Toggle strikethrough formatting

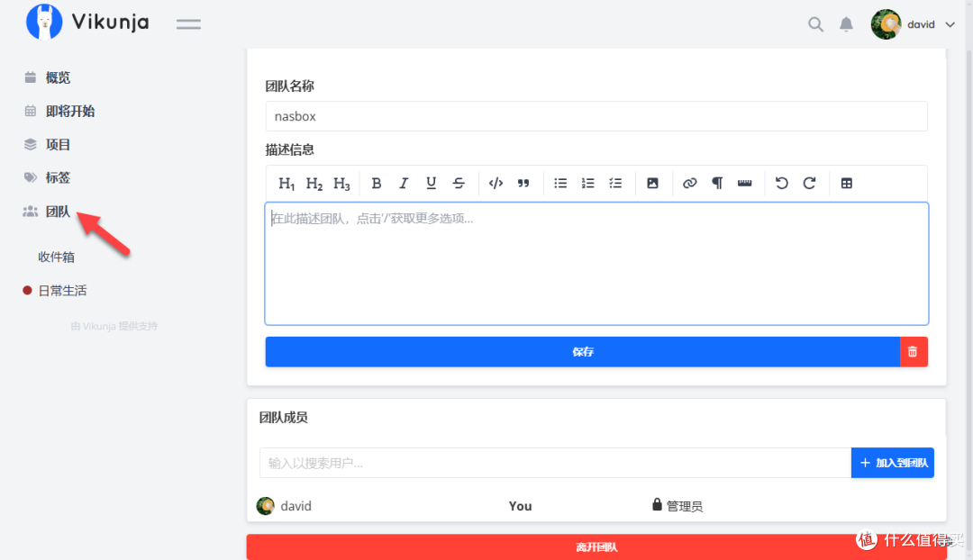(459, 183)
